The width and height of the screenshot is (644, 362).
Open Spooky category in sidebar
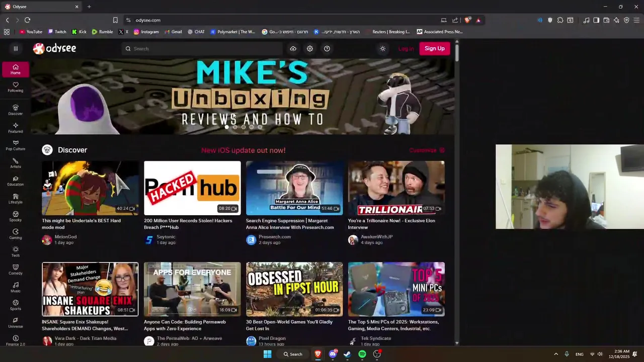pyautogui.click(x=16, y=217)
